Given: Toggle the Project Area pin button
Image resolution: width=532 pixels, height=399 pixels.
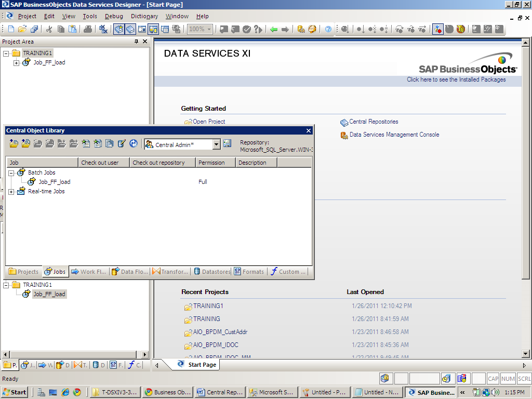Looking at the screenshot, I should click(137, 42).
